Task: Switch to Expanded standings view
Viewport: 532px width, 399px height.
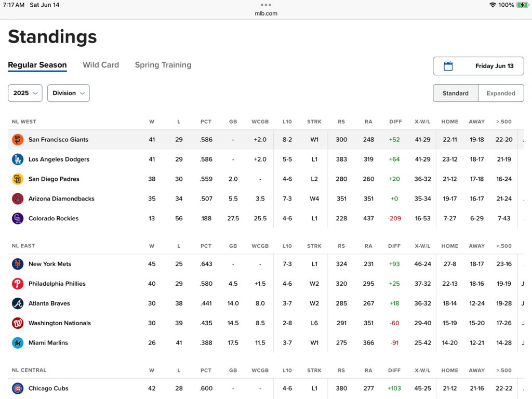Action: [x=501, y=93]
